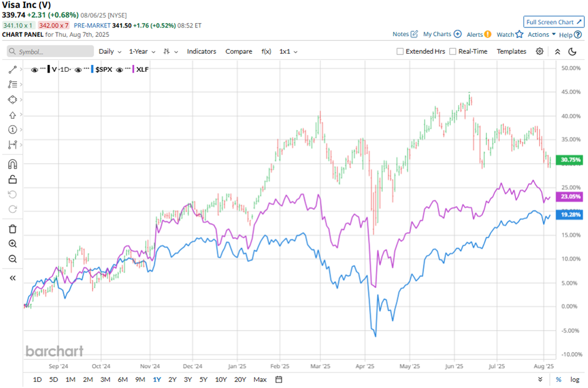The image size is (588, 388).
Task: Open the date range calendar picker
Action: pyautogui.click(x=278, y=379)
